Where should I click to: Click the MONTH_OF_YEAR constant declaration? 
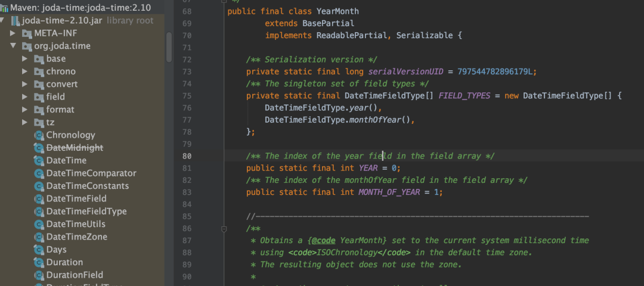pos(389,192)
